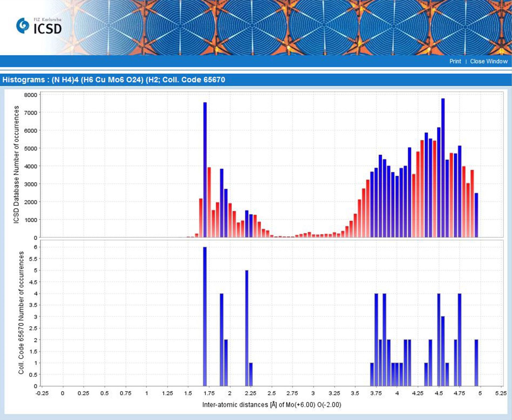
Task: Click the Print link
Action: pos(455,61)
